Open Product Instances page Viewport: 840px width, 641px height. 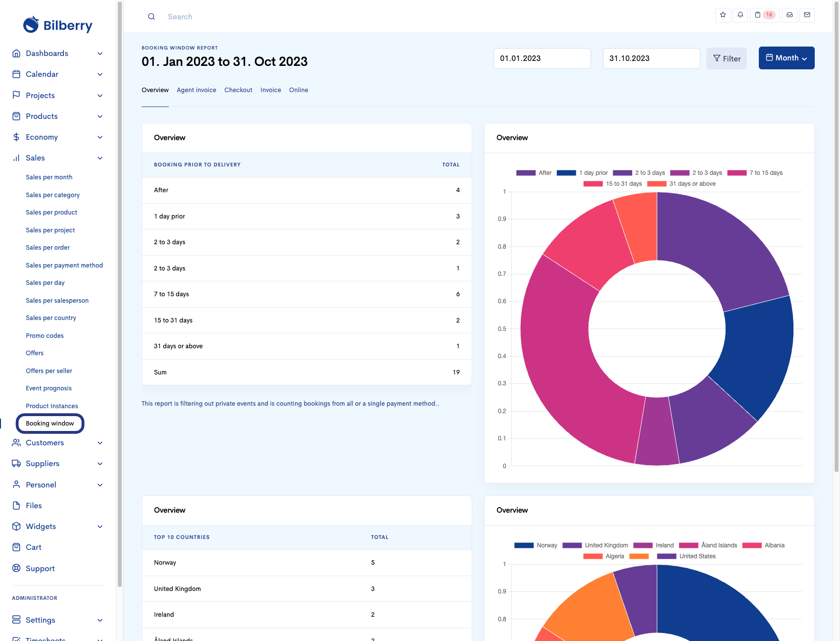tap(52, 406)
